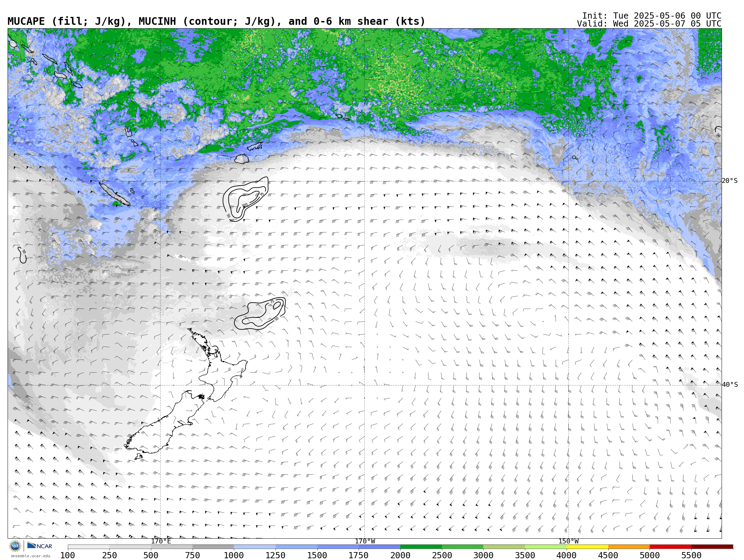744x560 pixels.
Task: Click the colorbar label 1500
Action: tap(317, 556)
